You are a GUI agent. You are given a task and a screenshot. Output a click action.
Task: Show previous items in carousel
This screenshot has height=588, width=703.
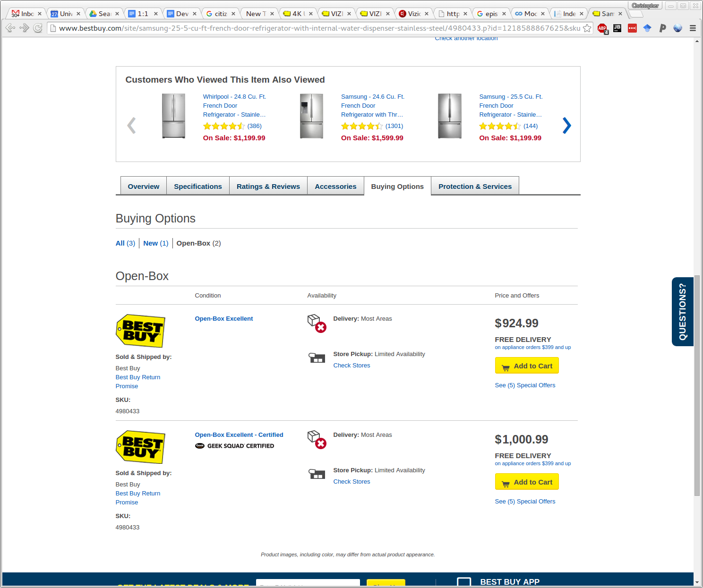point(131,125)
